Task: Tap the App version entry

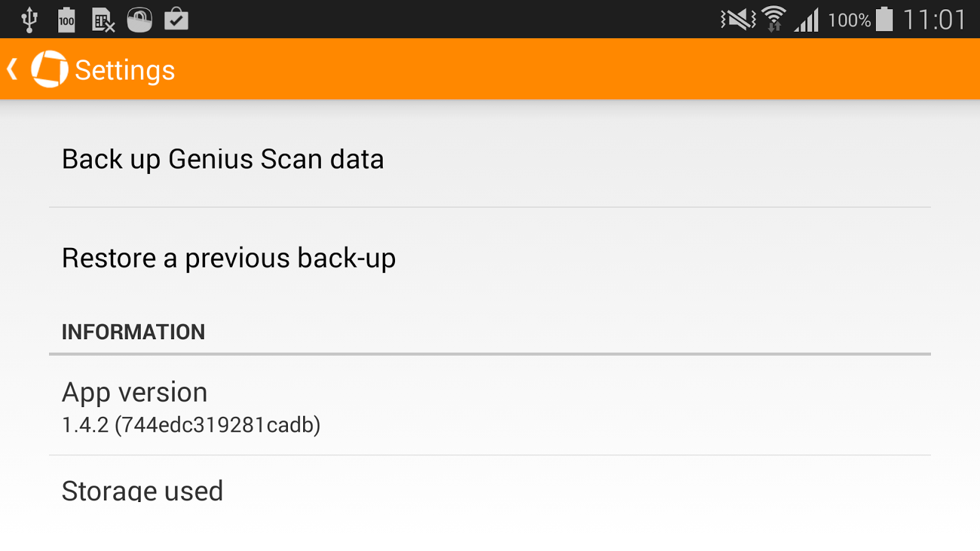Action: click(x=490, y=405)
